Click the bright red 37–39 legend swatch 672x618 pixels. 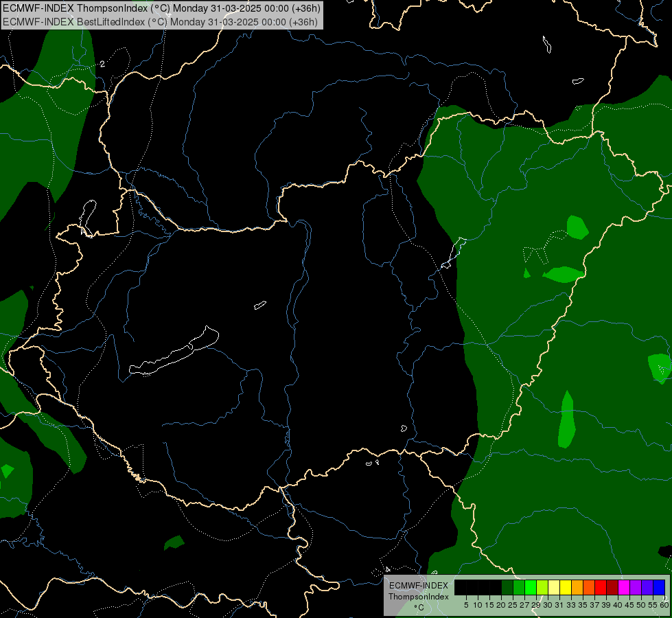[x=601, y=587]
